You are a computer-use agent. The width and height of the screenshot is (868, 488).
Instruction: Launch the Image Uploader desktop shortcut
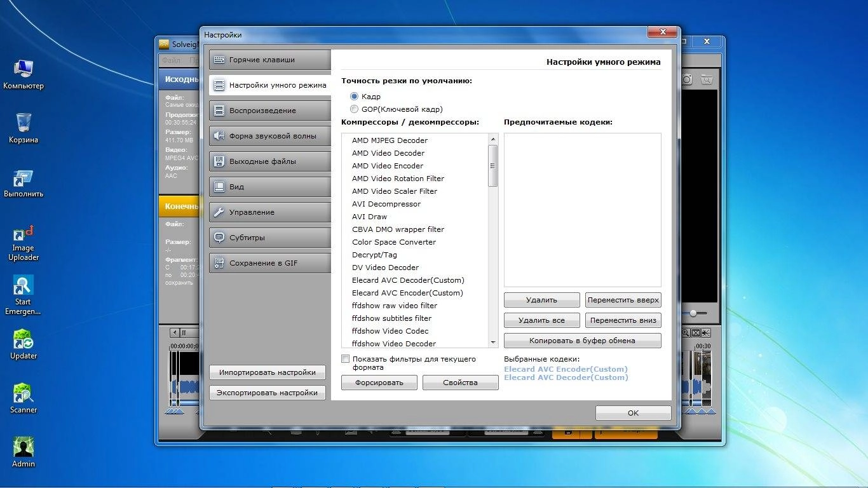(24, 243)
